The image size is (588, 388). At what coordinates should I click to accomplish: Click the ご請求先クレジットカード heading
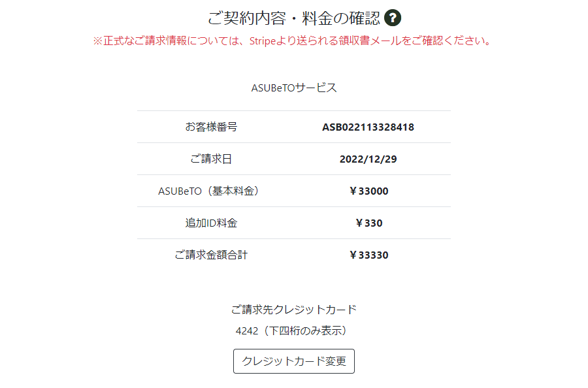(x=293, y=310)
